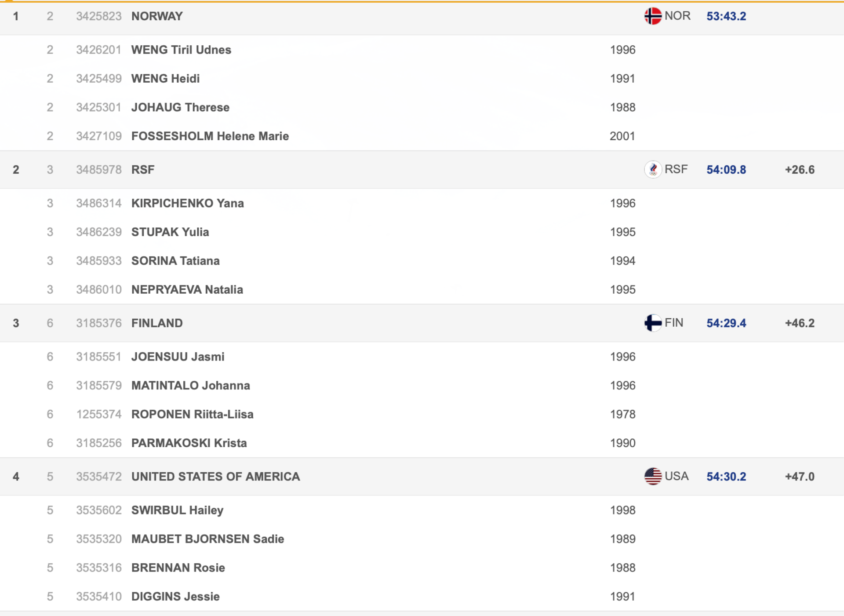Open athlete DIGGINS Jessie
844x616 pixels.
coord(175,597)
